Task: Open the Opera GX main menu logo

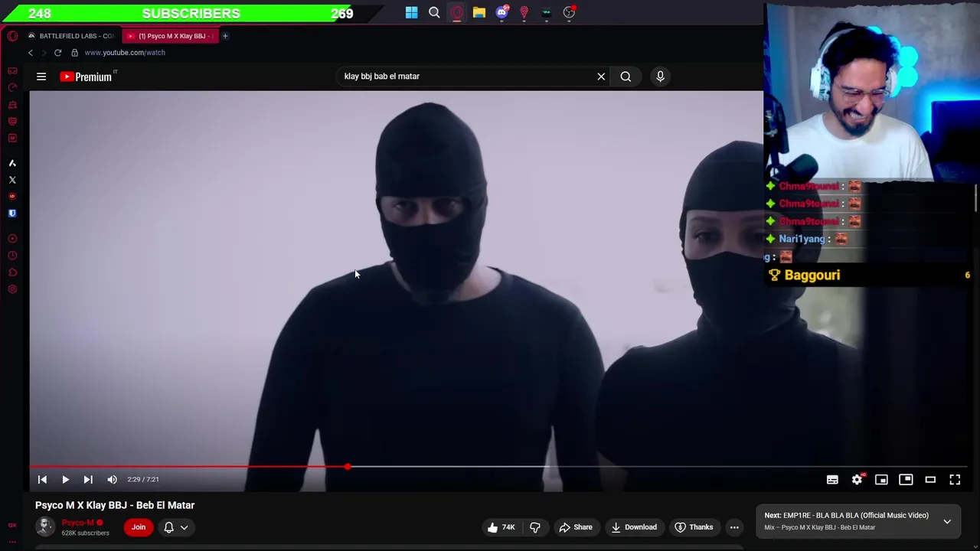Action: 12,36
